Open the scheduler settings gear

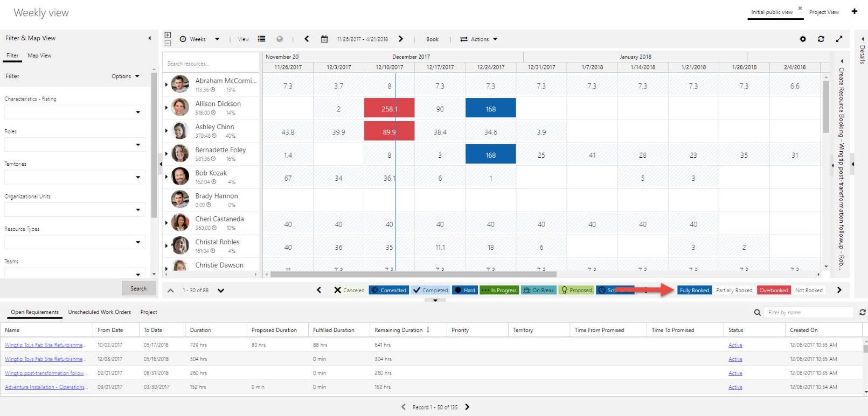(803, 39)
